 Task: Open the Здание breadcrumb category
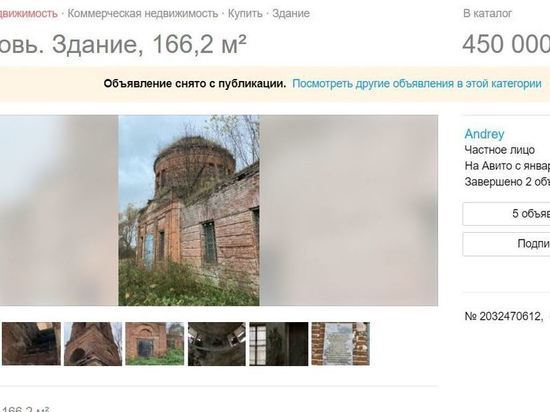291,14
